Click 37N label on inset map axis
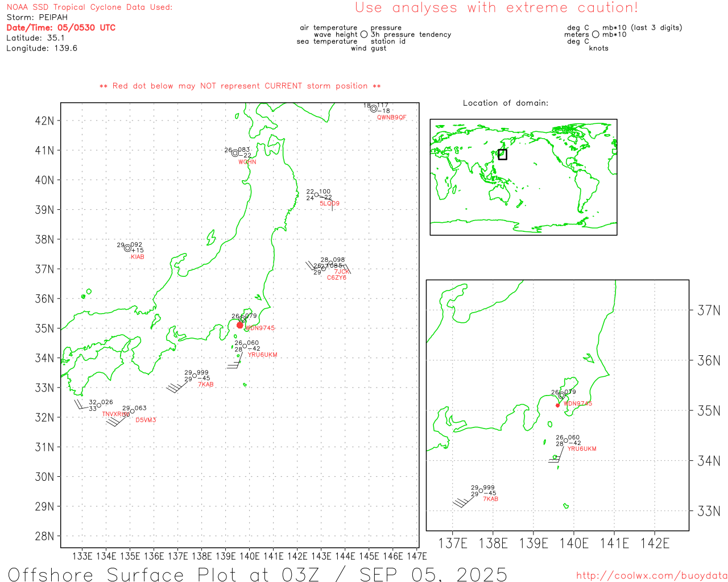Screen dimensions: 728x582 coord(709,310)
